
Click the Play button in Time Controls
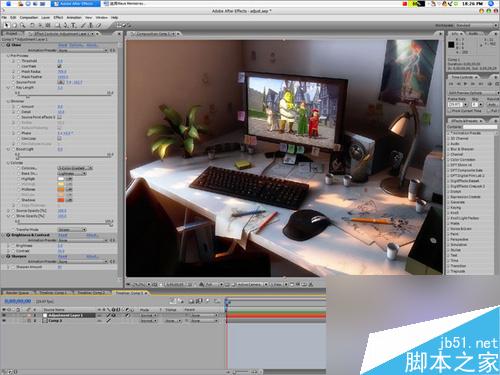[x=466, y=84]
